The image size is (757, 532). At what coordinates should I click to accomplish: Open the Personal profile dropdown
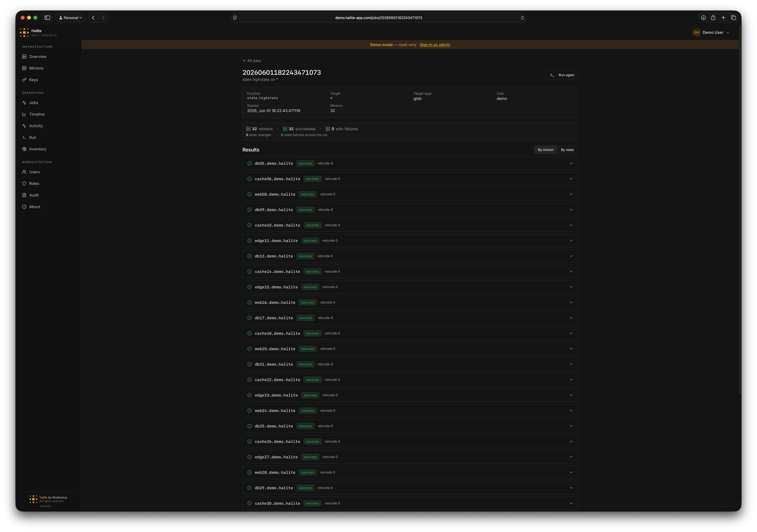point(71,18)
